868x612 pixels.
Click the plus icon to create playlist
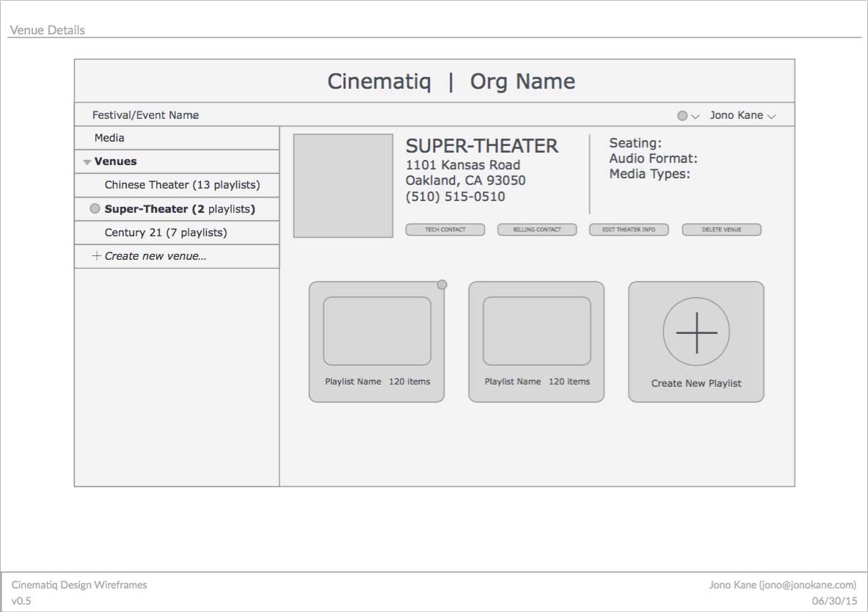[x=696, y=332]
